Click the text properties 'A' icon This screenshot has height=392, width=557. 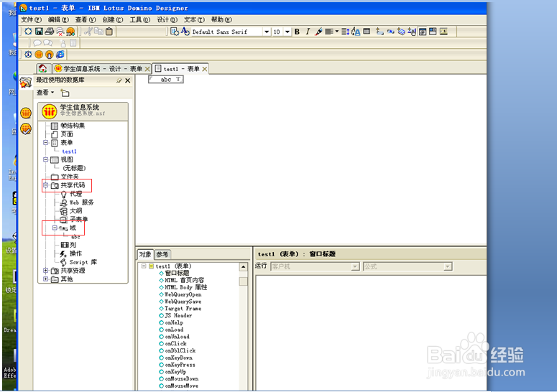pos(185,32)
